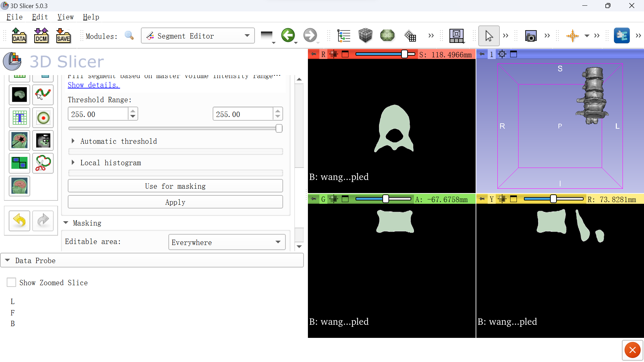Maximize the yellow slice view
Screen dimensions: 644x362
coord(514,199)
